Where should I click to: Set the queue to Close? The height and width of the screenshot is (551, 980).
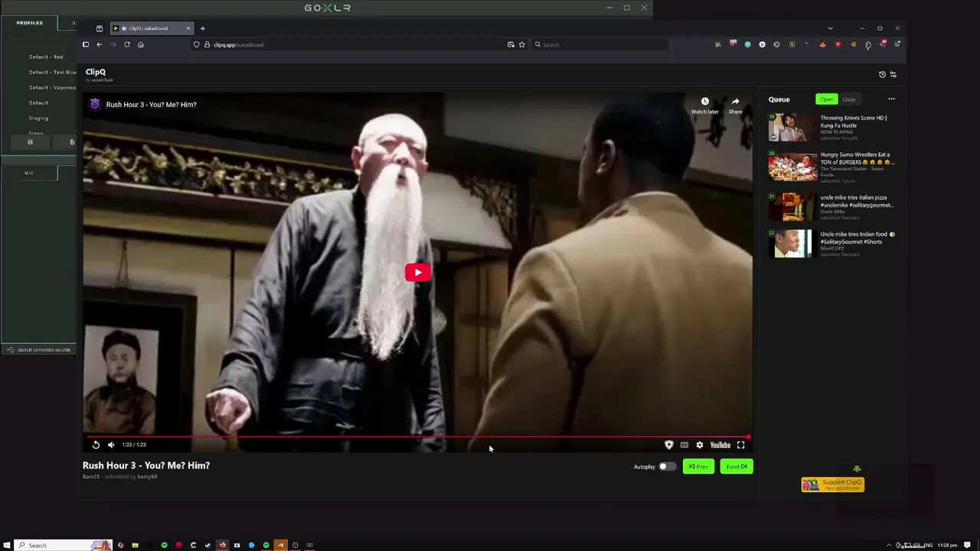(x=849, y=99)
